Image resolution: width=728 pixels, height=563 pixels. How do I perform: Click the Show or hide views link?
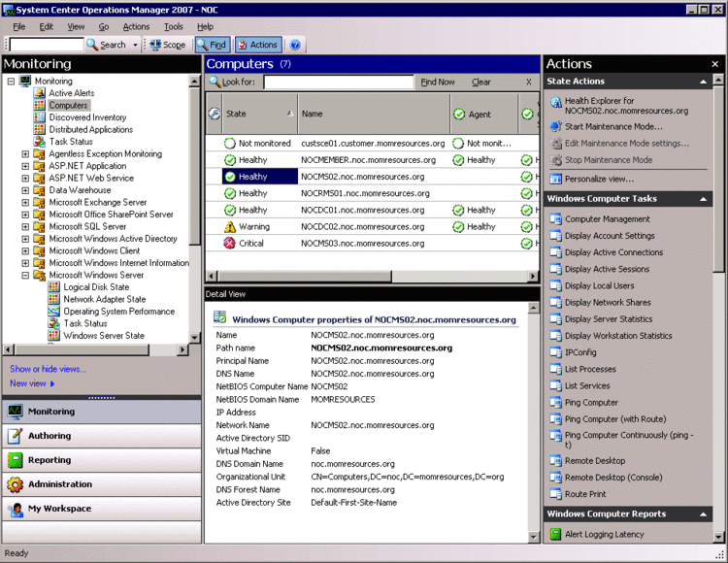[x=48, y=369]
